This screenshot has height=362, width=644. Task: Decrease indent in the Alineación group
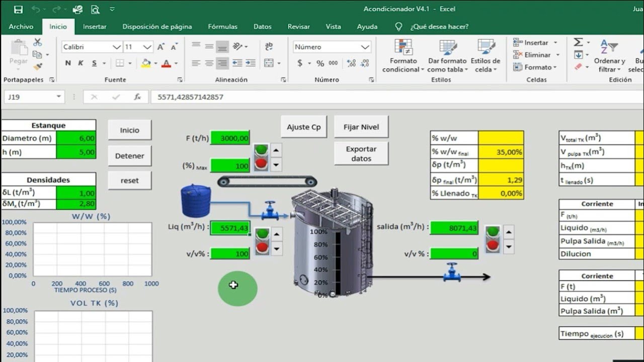(236, 63)
